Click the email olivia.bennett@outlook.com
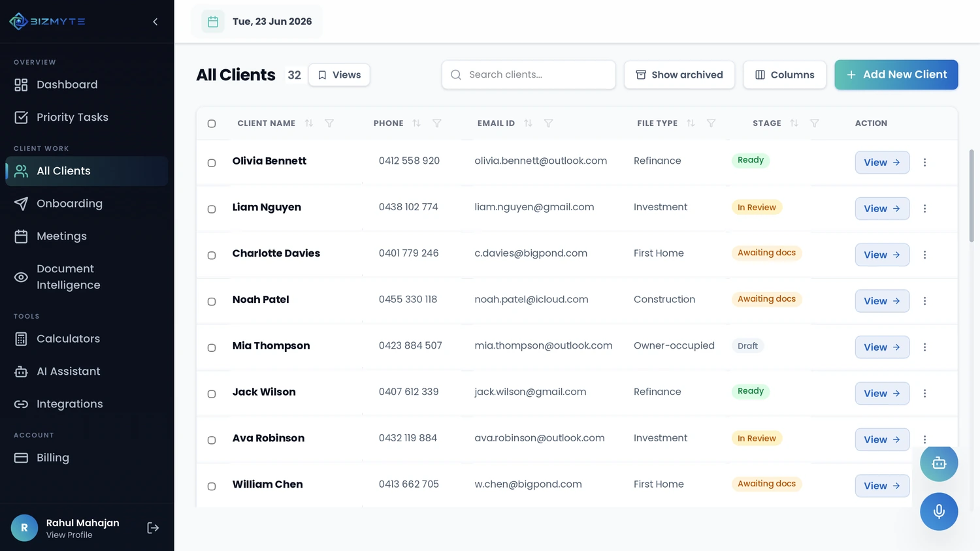Viewport: 980px width, 551px height. click(541, 161)
